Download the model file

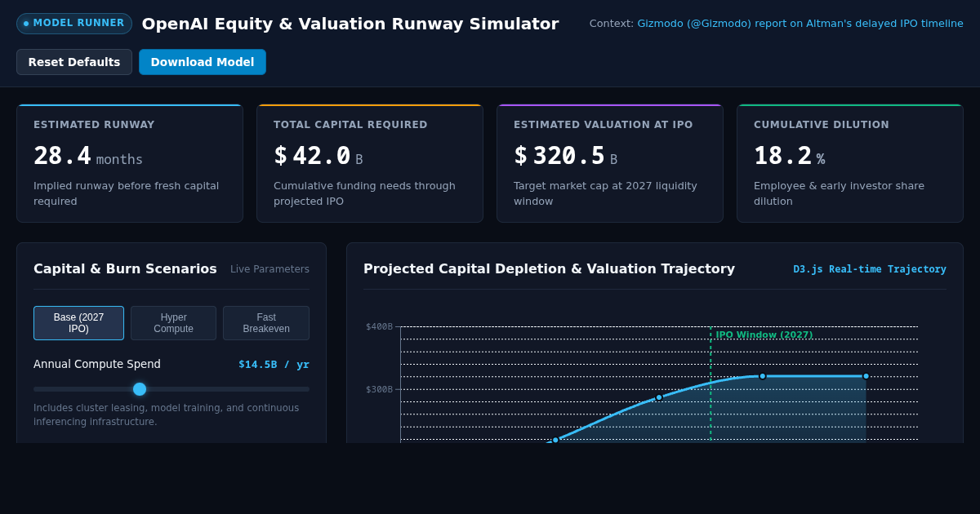[203, 62]
